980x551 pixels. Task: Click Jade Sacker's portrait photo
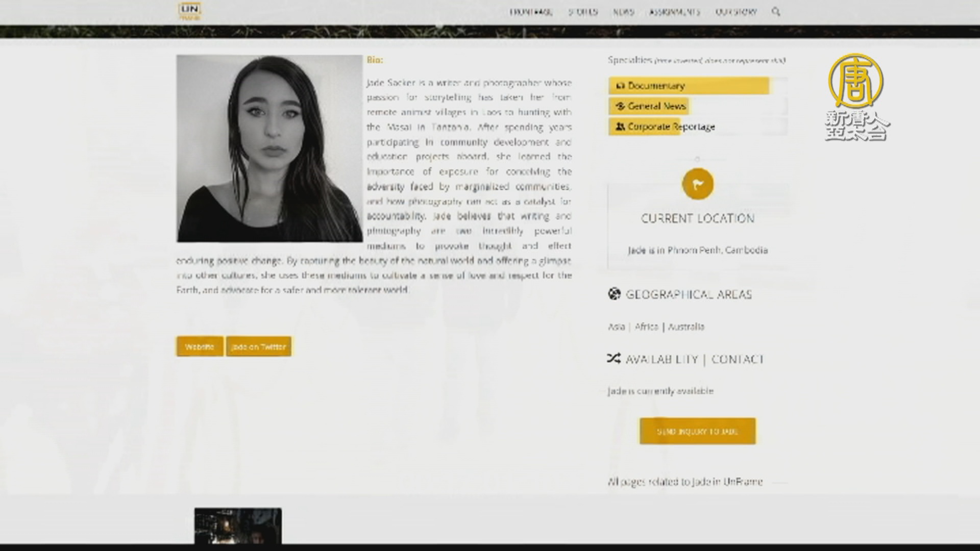coord(269,148)
